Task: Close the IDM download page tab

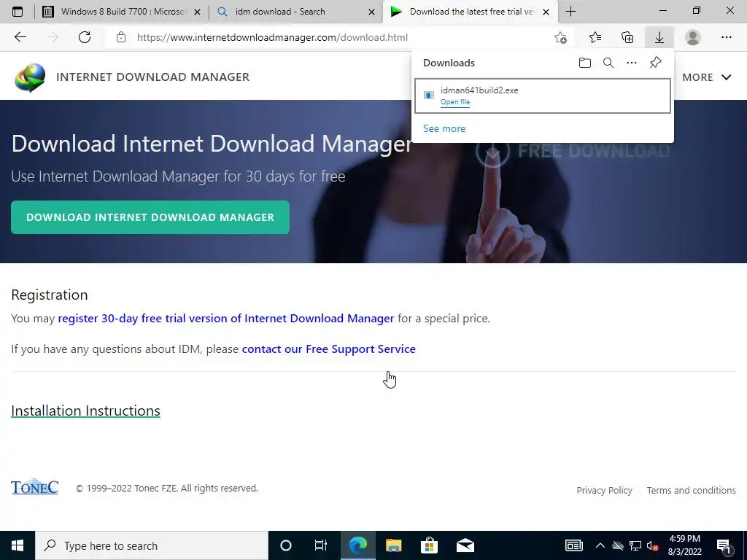Action: (x=546, y=12)
